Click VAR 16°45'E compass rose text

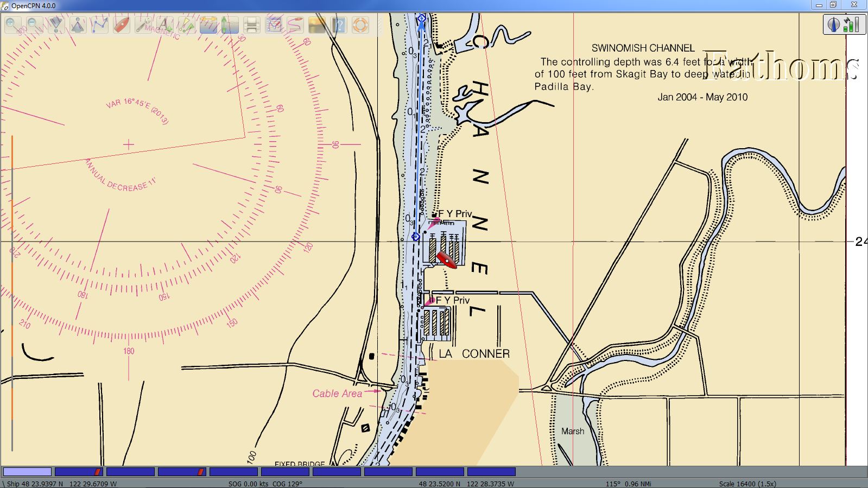coord(138,110)
